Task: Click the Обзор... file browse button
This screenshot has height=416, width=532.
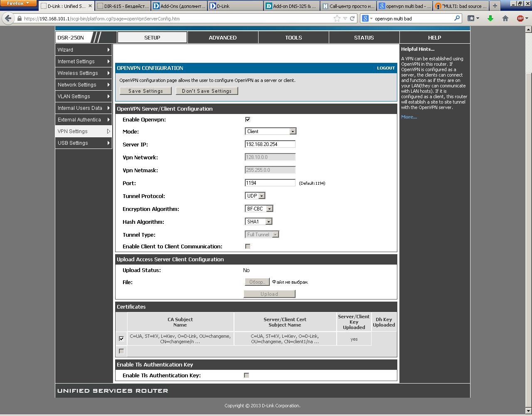Action: (257, 282)
